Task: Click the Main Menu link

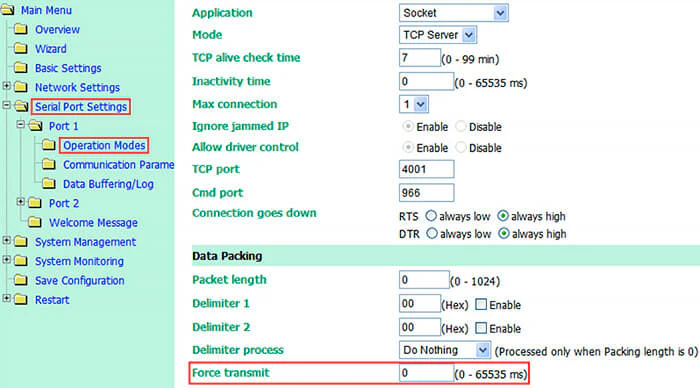Action: [x=46, y=10]
